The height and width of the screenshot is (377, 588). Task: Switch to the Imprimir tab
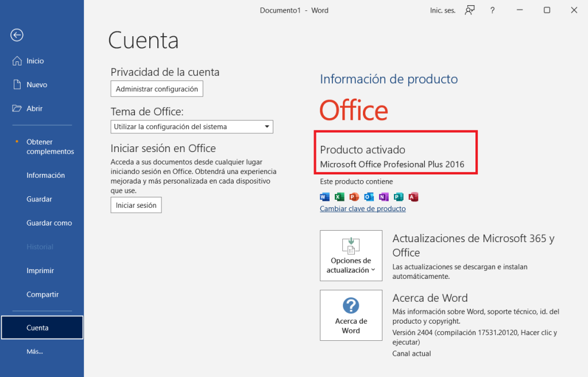[40, 270]
